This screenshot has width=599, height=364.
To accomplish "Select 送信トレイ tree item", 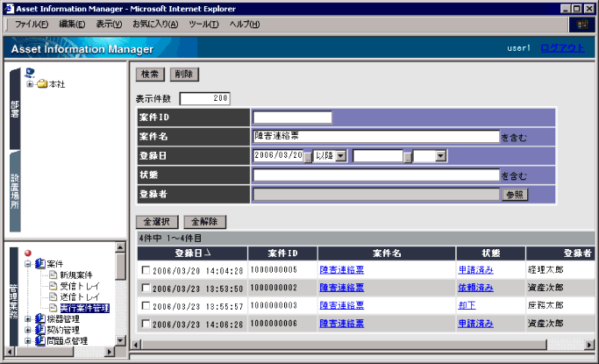I will click(80, 297).
